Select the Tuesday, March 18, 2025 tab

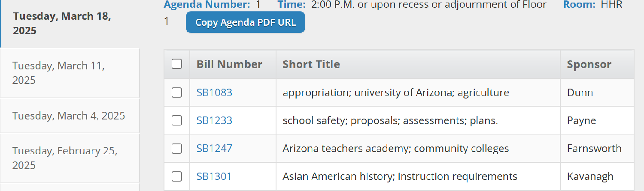[62, 24]
